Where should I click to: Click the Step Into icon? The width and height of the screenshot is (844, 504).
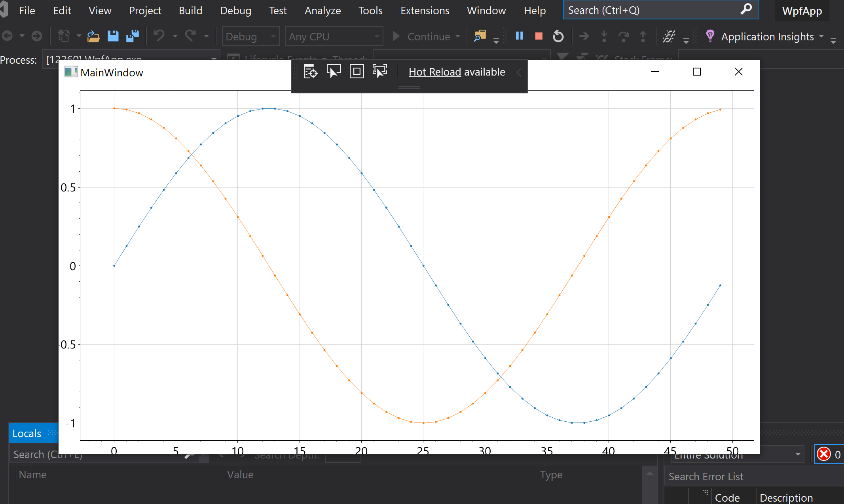point(604,36)
